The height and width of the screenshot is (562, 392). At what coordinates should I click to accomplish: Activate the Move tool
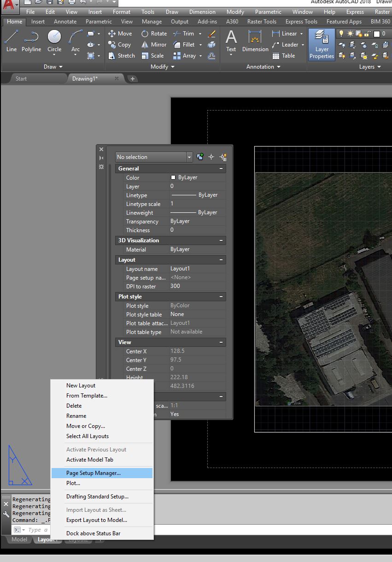point(120,33)
